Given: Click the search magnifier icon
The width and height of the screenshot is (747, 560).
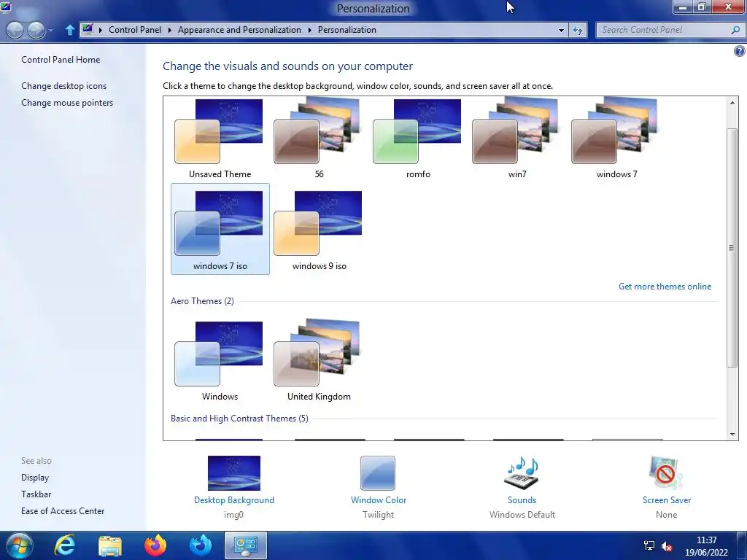Looking at the screenshot, I should click(735, 29).
